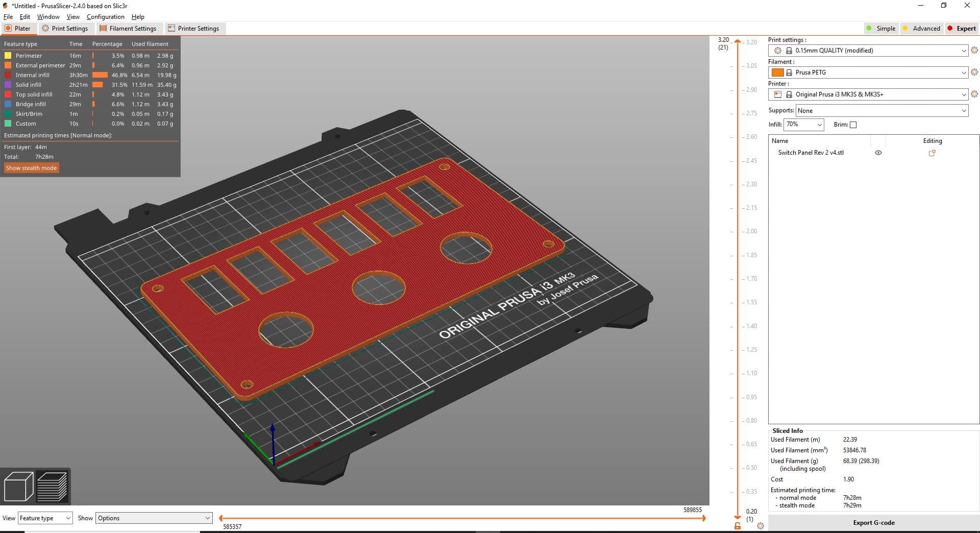Toggle Skirt/Brim legend color swatch

[8, 114]
